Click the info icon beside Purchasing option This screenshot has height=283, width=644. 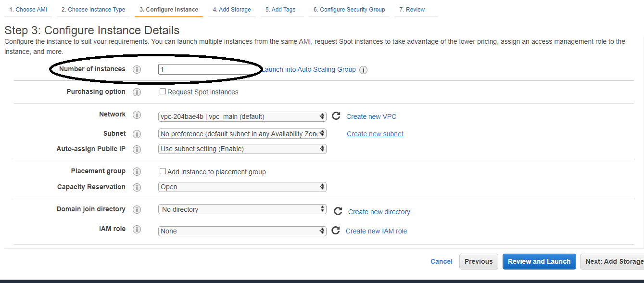137,92
